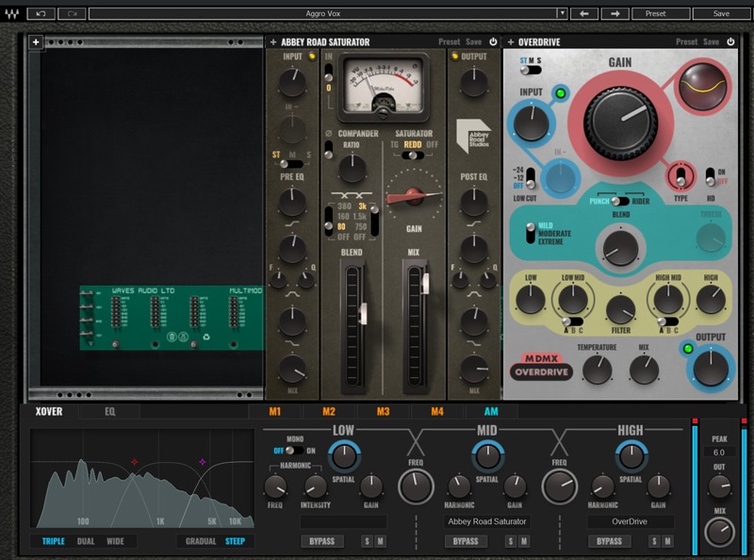
Task: Add a plugin to the empty rack slot
Action: [36, 41]
